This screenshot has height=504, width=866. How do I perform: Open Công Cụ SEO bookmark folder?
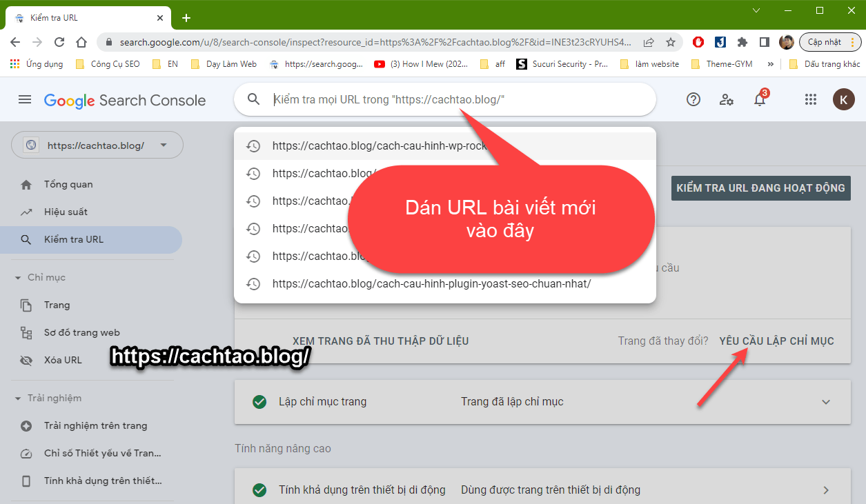point(109,64)
